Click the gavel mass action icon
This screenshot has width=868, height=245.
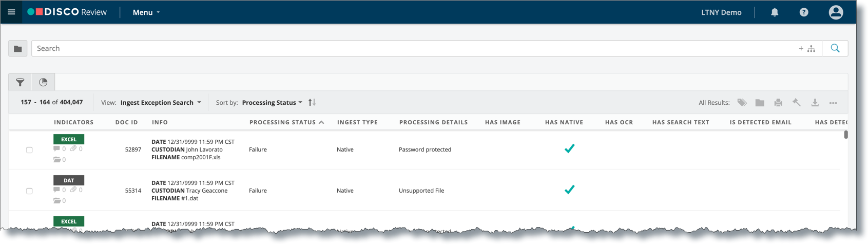click(x=796, y=102)
